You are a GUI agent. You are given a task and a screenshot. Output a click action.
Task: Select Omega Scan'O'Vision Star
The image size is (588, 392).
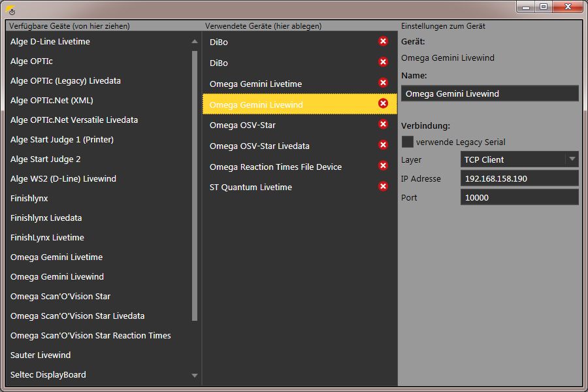point(60,297)
